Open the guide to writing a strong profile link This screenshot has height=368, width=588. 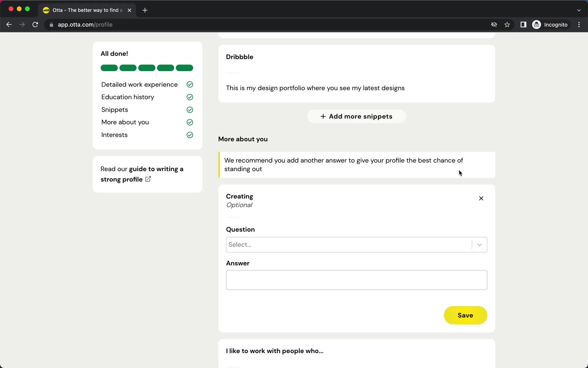coord(142,174)
